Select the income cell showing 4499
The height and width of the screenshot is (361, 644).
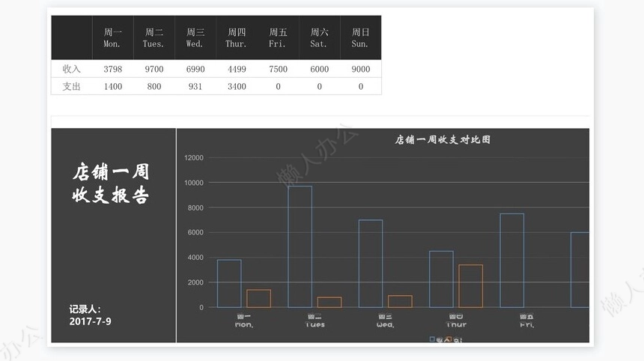pyautogui.click(x=237, y=69)
